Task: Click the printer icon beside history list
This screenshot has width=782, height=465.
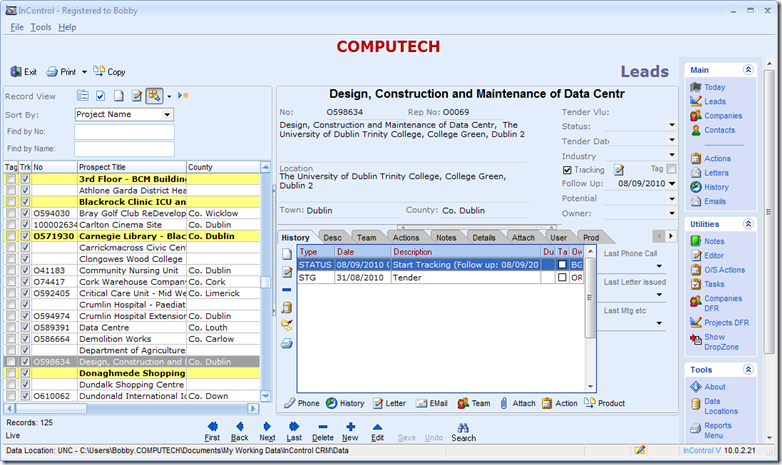Action: click(287, 343)
